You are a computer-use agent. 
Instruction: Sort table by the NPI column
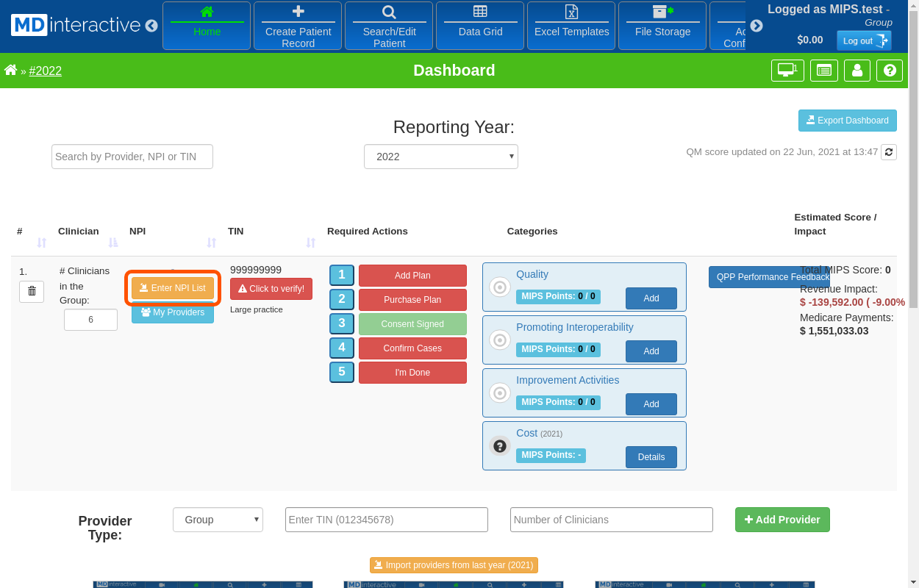(x=212, y=243)
